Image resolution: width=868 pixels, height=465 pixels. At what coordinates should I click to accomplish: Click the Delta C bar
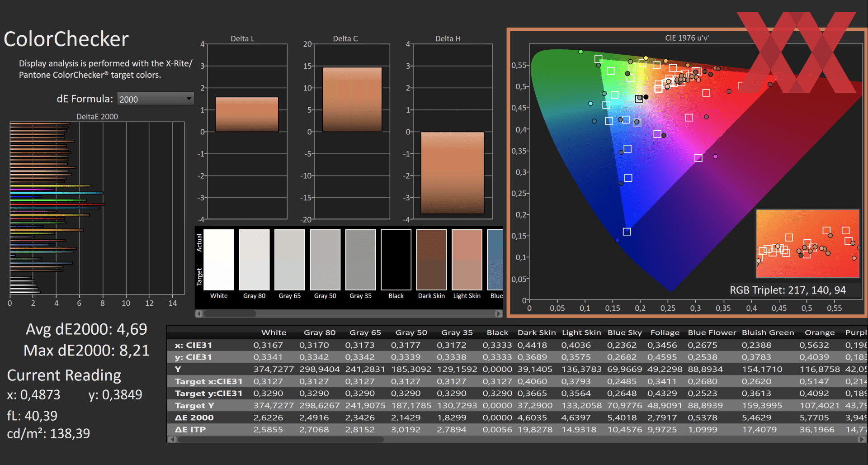click(x=352, y=100)
